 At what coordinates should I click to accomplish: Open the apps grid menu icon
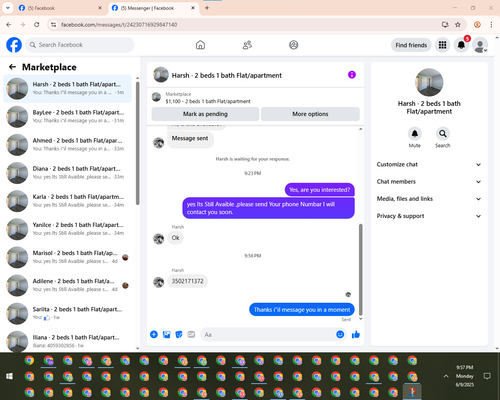pos(442,45)
